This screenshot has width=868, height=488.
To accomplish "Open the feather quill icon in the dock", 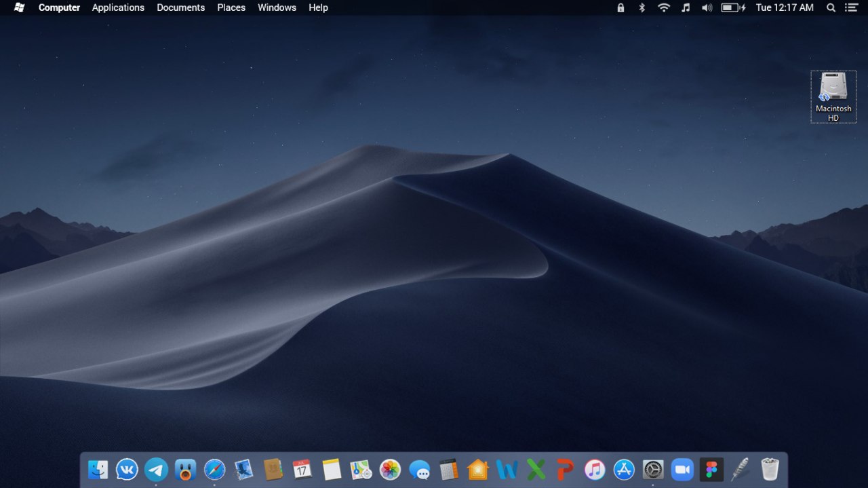I will [x=741, y=469].
